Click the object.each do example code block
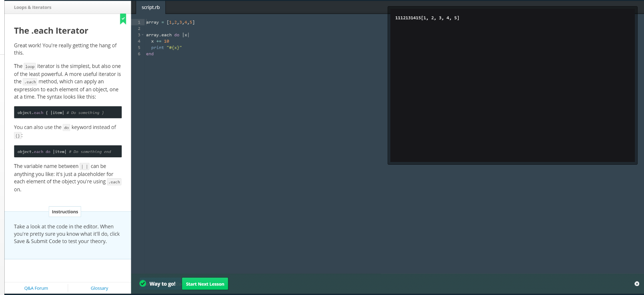Screen dimensions: 644x295 click(x=68, y=151)
